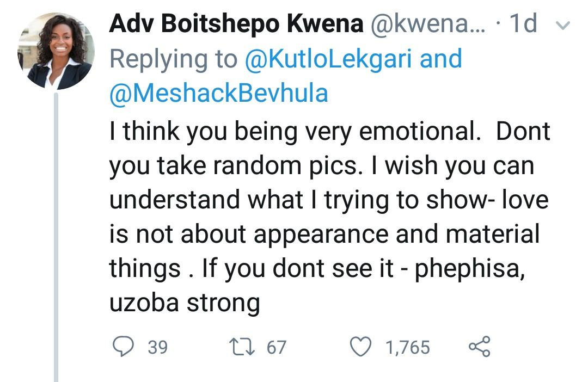Click the display name Adv Boitshepo Kwena
This screenshot has height=382, width=588.
(236, 23)
